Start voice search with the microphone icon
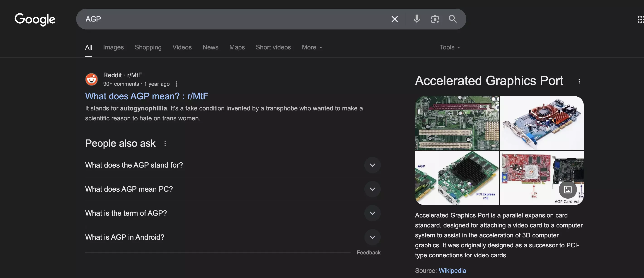 417,19
